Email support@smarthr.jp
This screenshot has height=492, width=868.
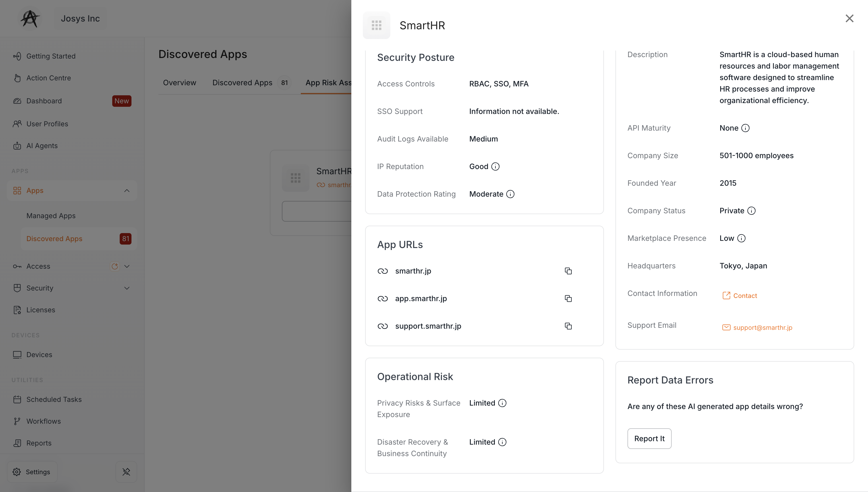757,328
